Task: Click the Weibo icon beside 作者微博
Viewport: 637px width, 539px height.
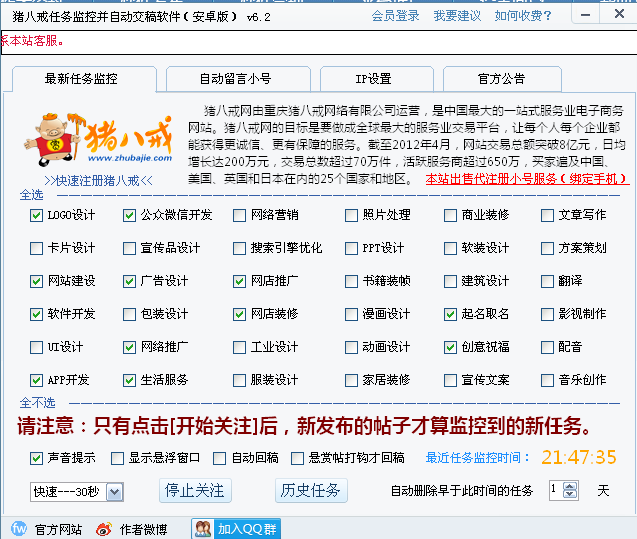Action: coord(104,529)
